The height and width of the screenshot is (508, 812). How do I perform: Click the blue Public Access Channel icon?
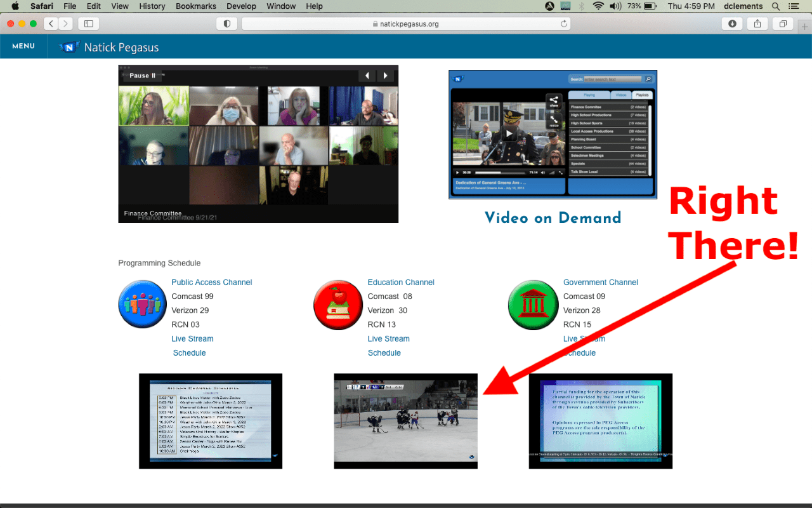pos(142,304)
